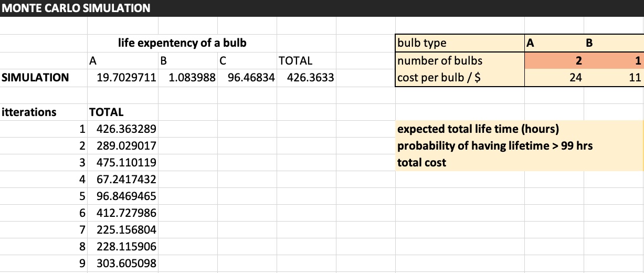Image resolution: width=644 pixels, height=273 pixels.
Task: Select the SIMULATION row label cell
Action: 36,78
